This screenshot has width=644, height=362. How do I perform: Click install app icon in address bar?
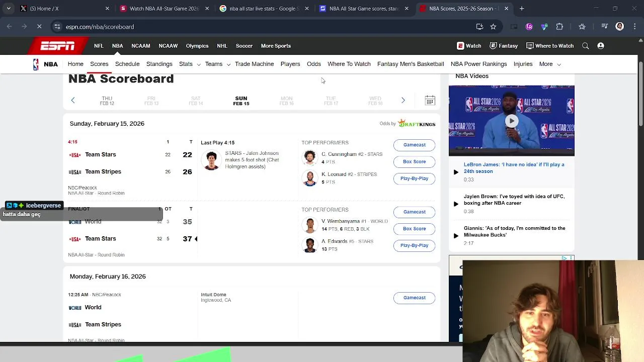click(x=479, y=27)
